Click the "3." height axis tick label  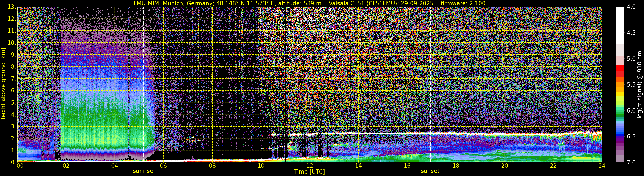tap(13, 127)
